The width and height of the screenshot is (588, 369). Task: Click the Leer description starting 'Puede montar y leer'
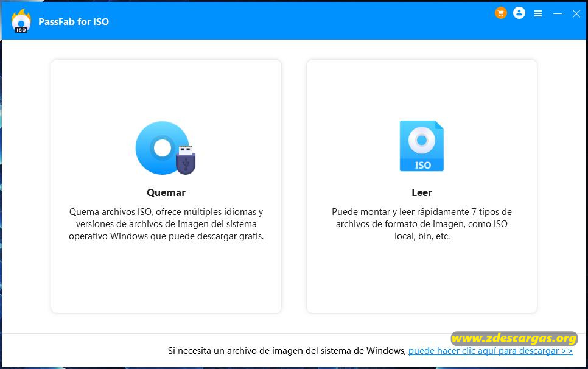(422, 224)
